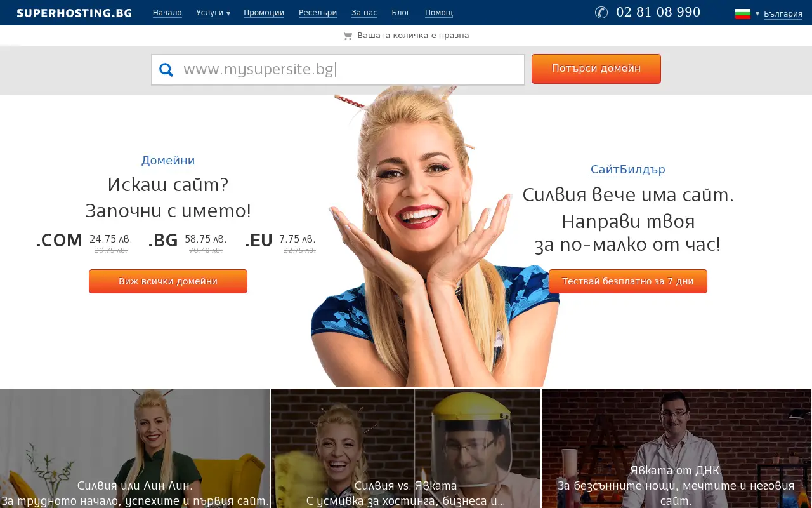Click the phone icon beside 02 81 08 990
Image resolution: width=812 pixels, height=508 pixels.
coord(601,13)
